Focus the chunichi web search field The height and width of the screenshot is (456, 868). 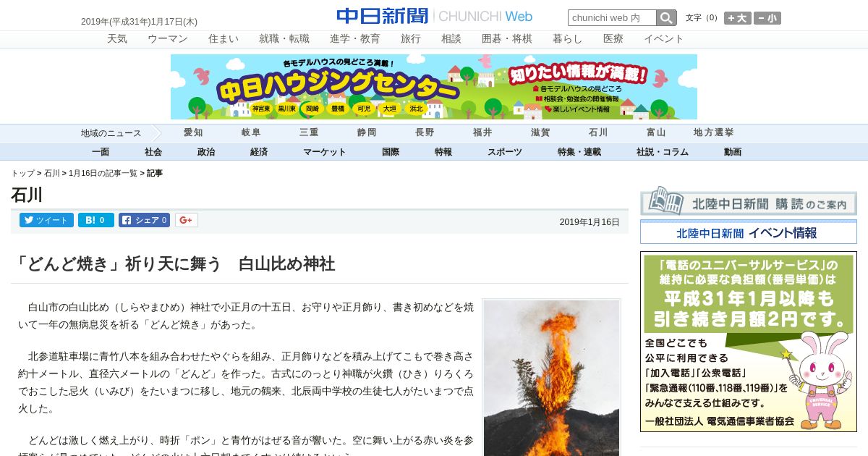tap(612, 17)
